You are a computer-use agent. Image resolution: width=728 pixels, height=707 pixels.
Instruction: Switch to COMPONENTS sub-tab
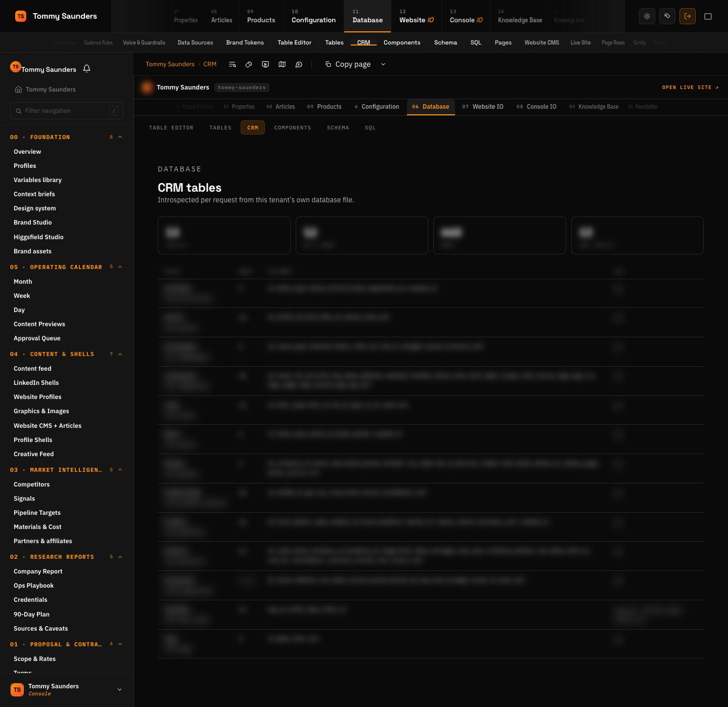(x=293, y=128)
